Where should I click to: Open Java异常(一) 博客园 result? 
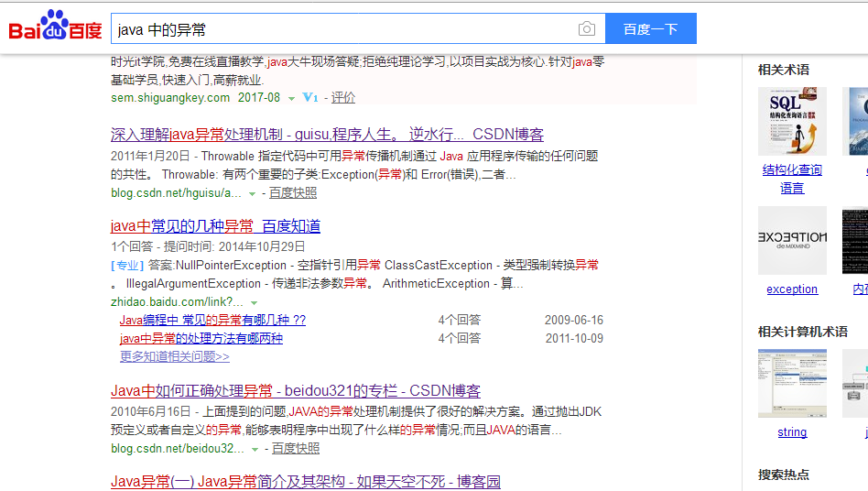pyautogui.click(x=306, y=482)
